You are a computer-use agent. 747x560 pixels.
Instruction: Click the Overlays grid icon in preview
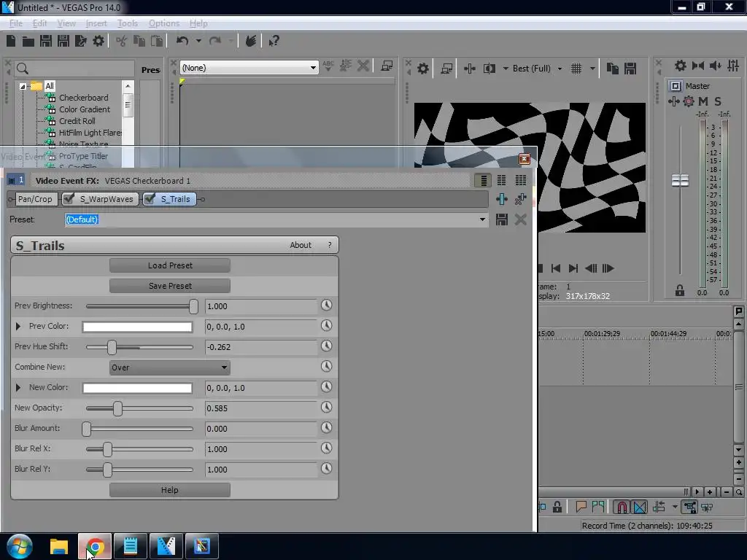tap(576, 69)
